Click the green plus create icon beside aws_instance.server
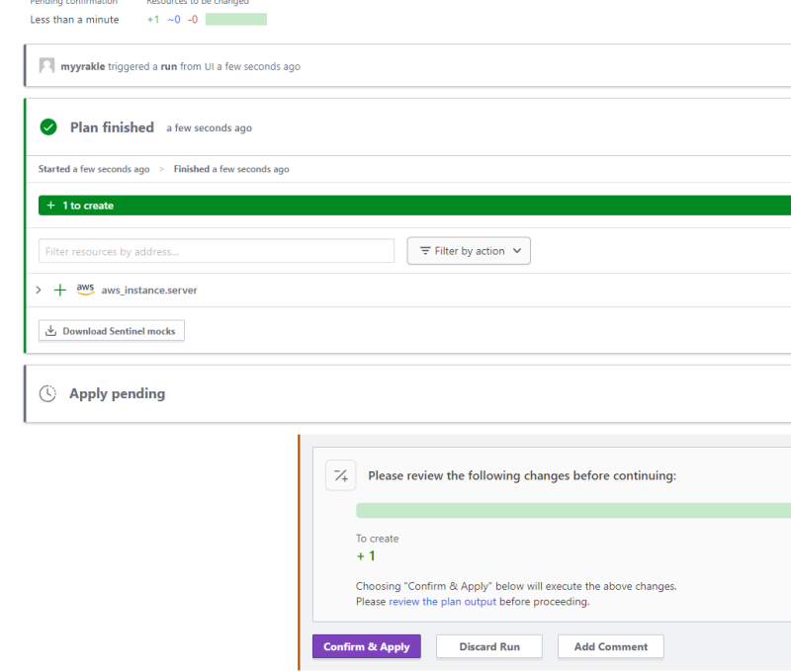Screen dimensions: 791x672 pos(60,291)
